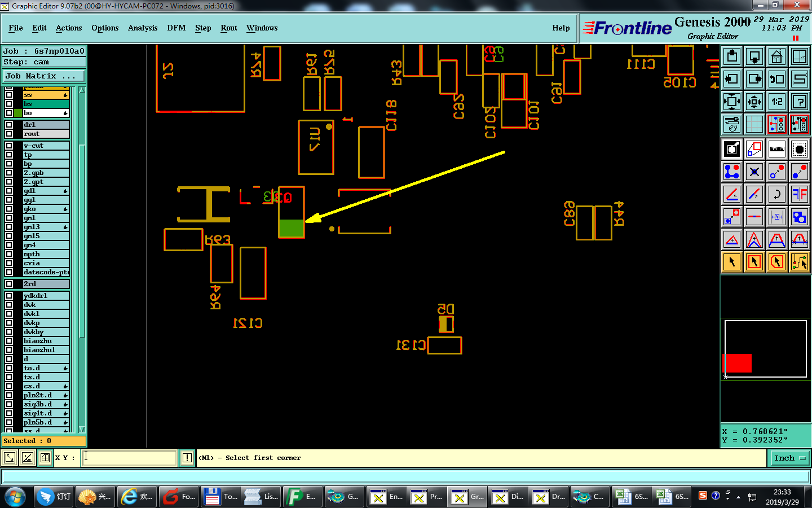Click the connected blue dots polyline icon
Image resolution: width=812 pixels, height=508 pixels.
click(732, 172)
